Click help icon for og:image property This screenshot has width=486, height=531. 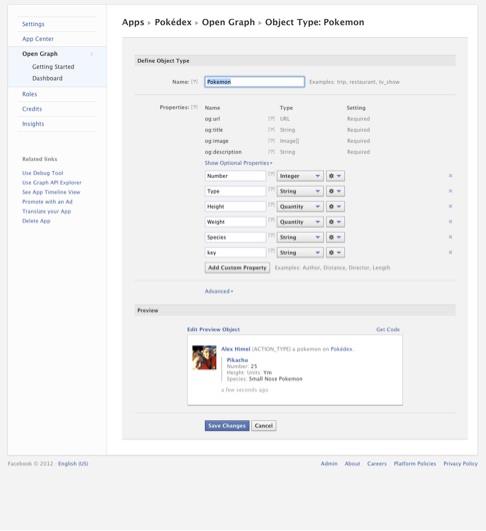pos(271,141)
